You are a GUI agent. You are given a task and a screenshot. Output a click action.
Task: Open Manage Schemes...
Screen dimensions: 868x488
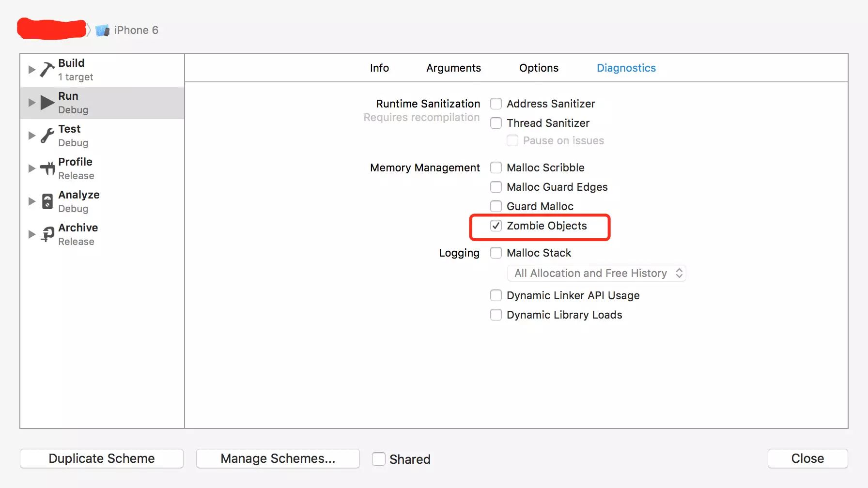point(278,458)
